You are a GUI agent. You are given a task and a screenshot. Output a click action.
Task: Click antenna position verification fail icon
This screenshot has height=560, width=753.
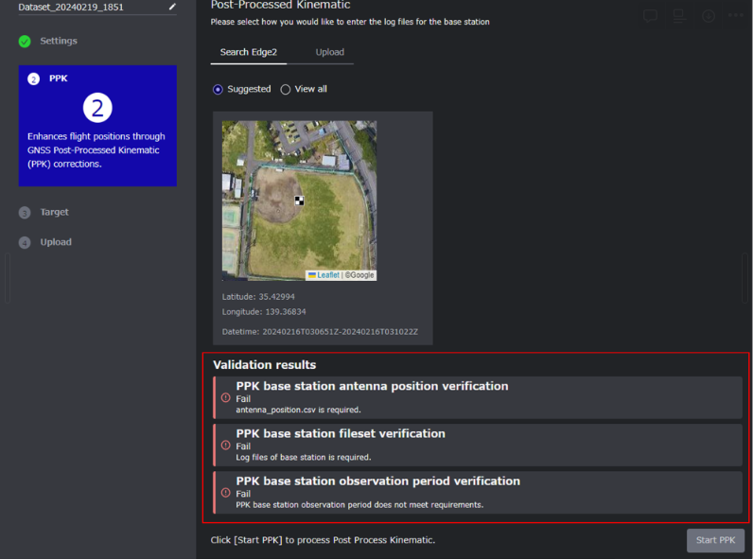pyautogui.click(x=226, y=397)
